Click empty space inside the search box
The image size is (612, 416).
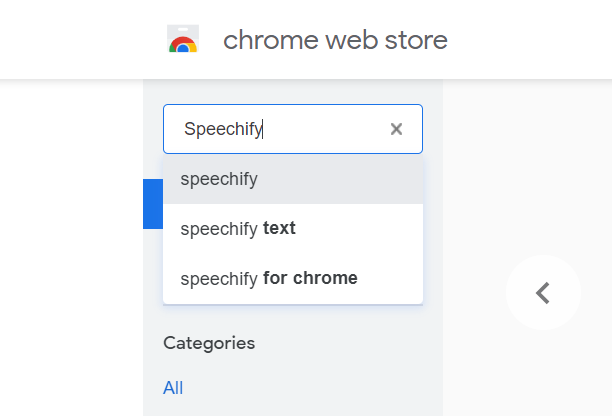330,129
